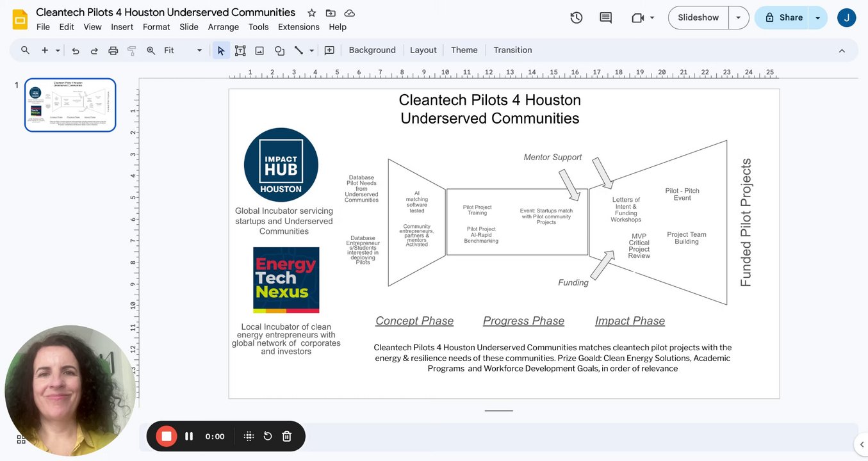Open the Edit menu
Screen dimensions: 868x461
pos(67,27)
